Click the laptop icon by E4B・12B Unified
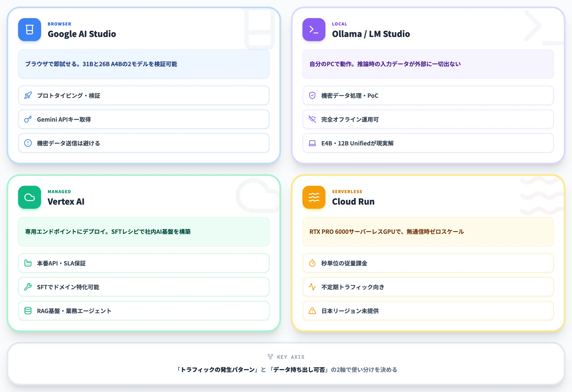Image resolution: width=572 pixels, height=392 pixels. tap(312, 143)
